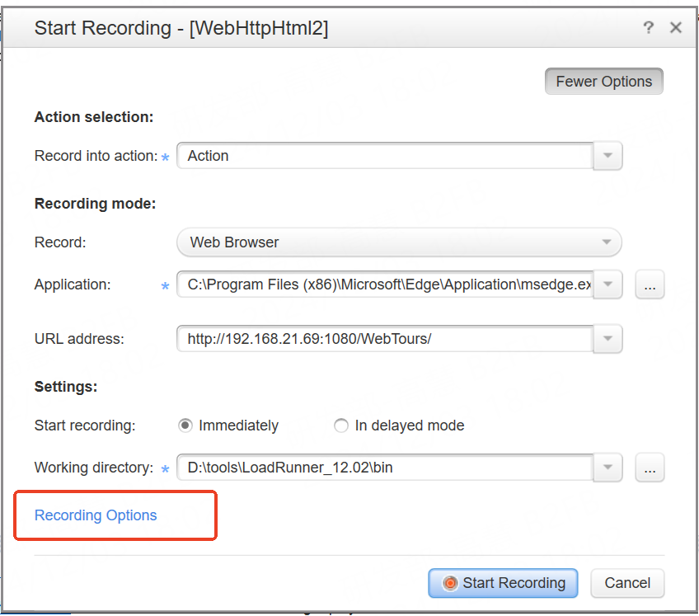Click the URL address input field
The image size is (699, 616).
(384, 339)
